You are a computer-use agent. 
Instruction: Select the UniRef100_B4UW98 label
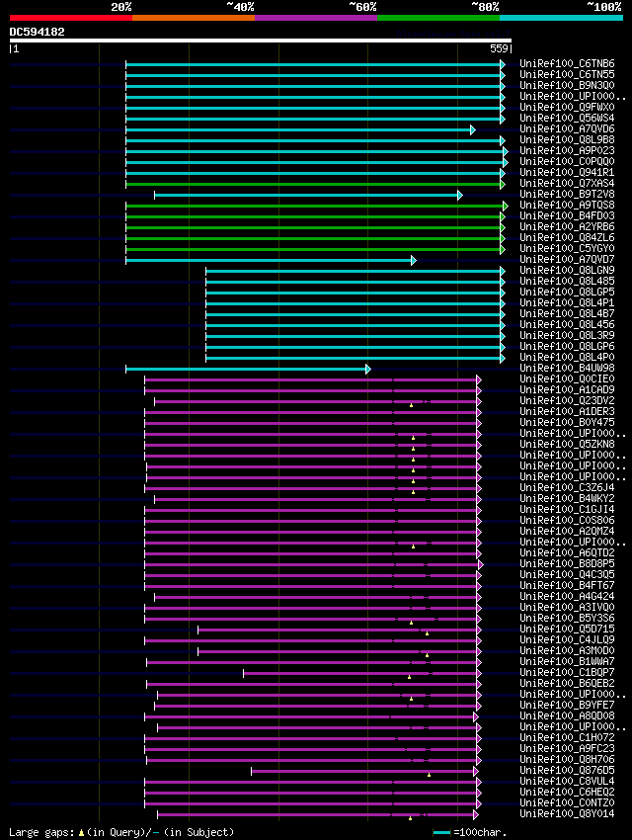(x=567, y=368)
